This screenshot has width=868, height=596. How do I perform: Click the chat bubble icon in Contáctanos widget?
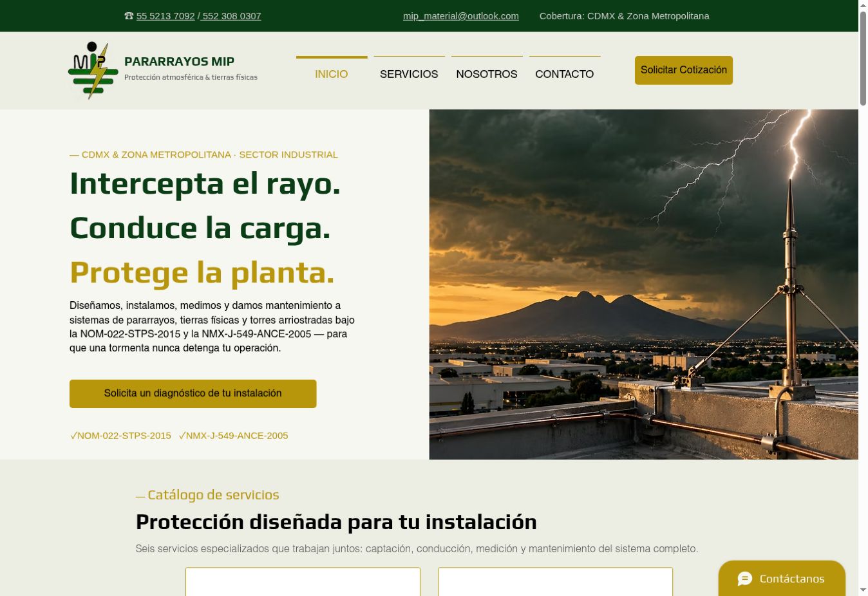click(x=745, y=579)
